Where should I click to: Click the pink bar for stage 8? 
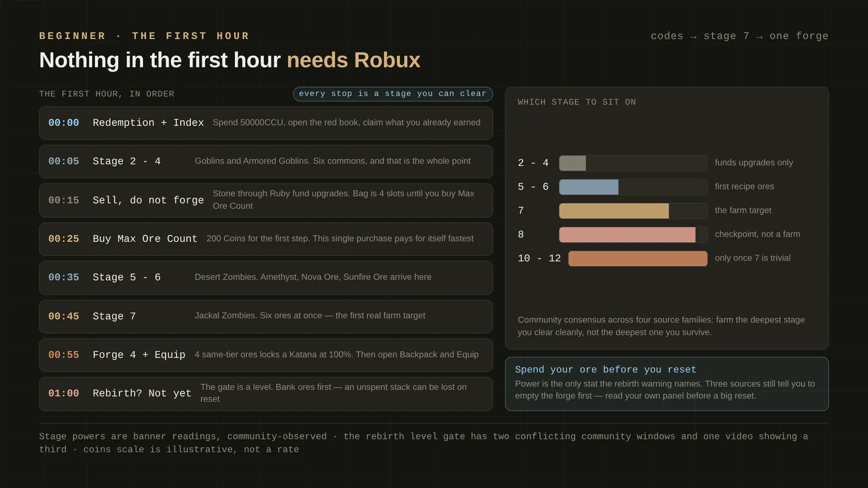pyautogui.click(x=627, y=234)
